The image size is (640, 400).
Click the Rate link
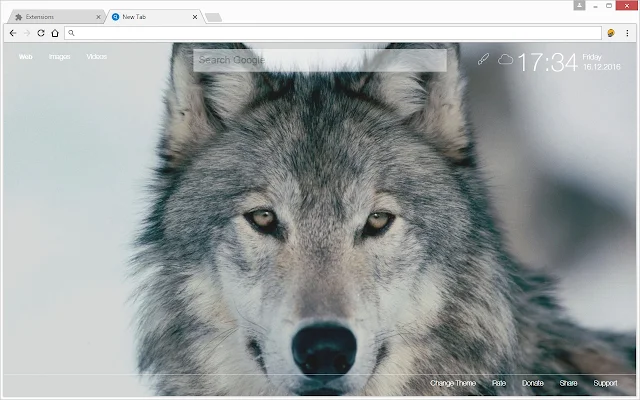499,383
